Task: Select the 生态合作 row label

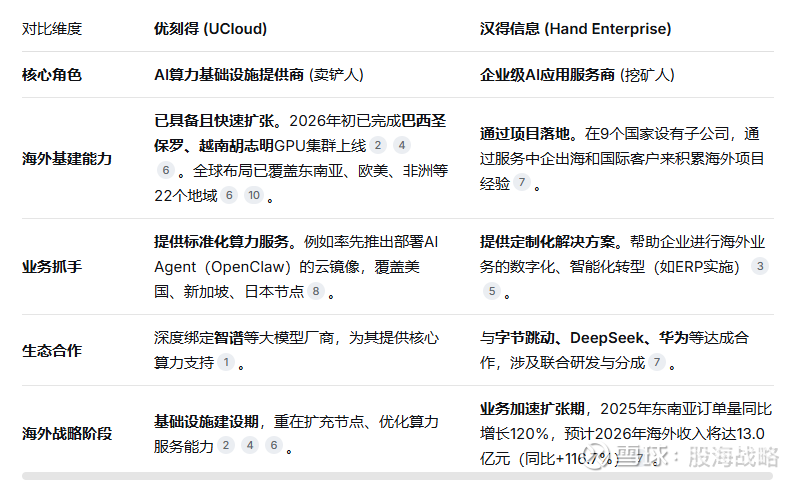Action: click(52, 350)
